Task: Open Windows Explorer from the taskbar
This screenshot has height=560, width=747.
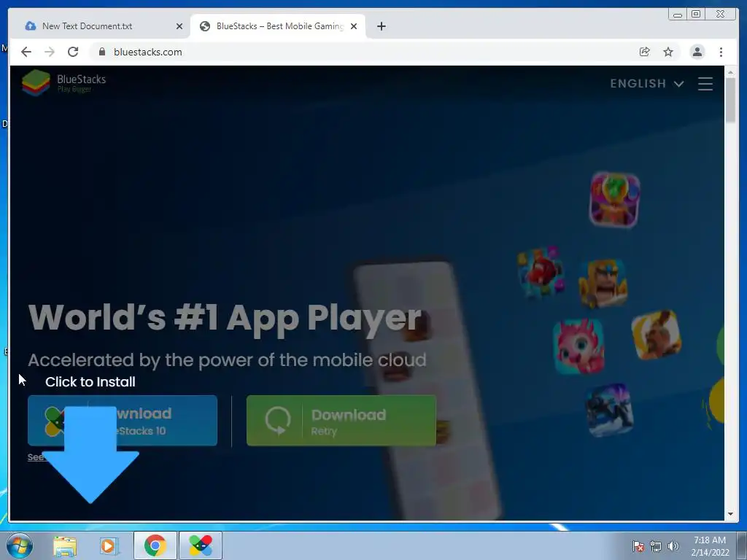Action: click(x=65, y=545)
